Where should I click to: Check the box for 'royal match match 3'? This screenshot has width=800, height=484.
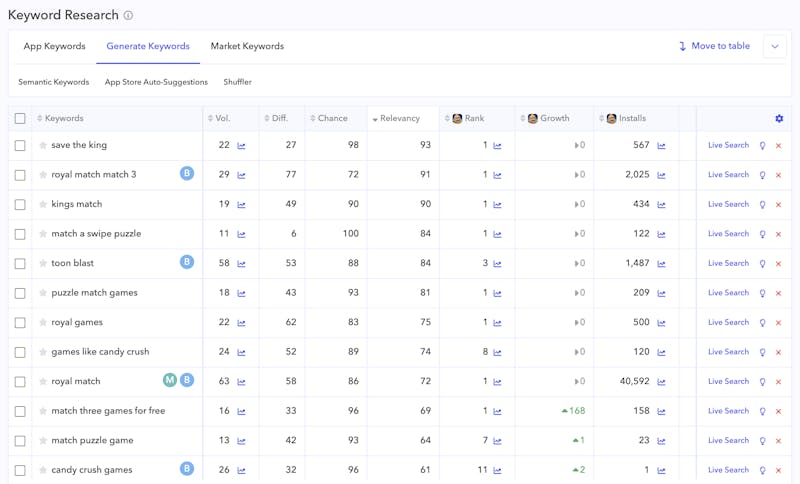[20, 175]
